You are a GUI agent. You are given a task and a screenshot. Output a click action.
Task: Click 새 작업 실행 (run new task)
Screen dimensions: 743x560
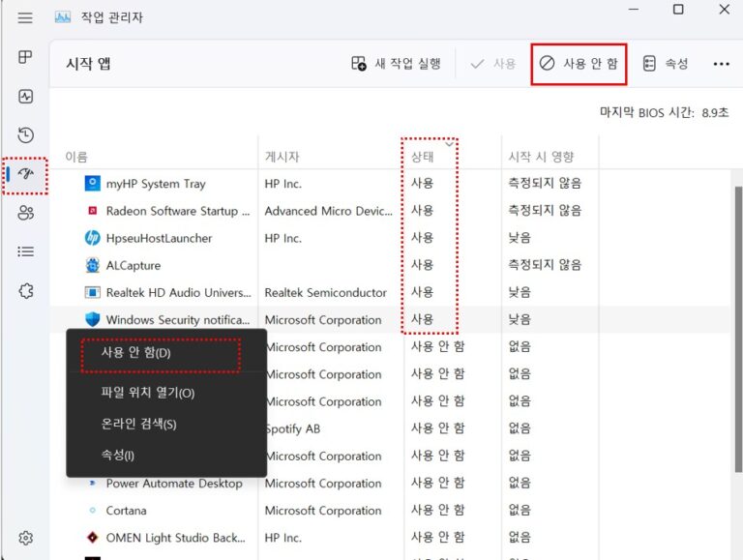396,64
